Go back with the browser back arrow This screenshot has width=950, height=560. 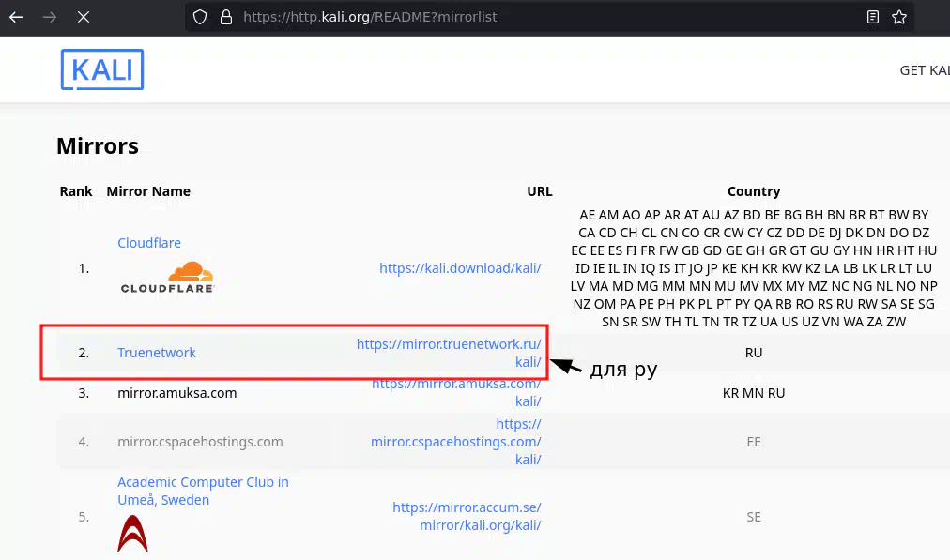[x=16, y=17]
